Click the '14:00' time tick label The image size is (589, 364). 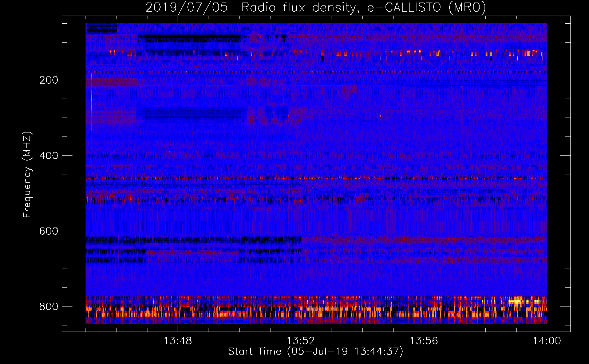pos(547,341)
